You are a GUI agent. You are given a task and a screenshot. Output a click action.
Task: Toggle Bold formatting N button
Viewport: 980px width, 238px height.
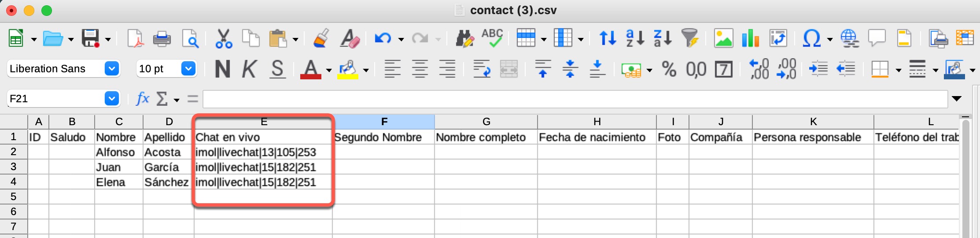coord(222,69)
